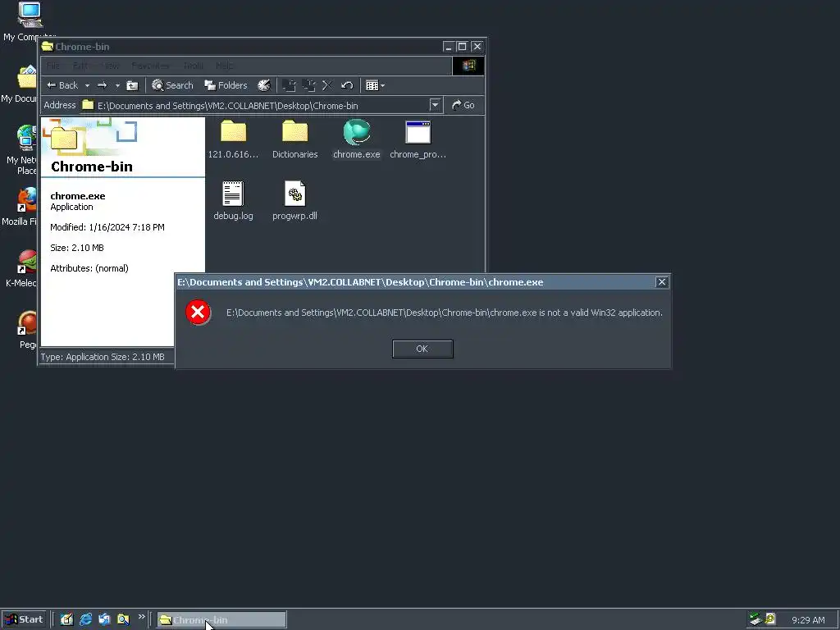Click the Start button
840x630 pixels.
point(23,619)
